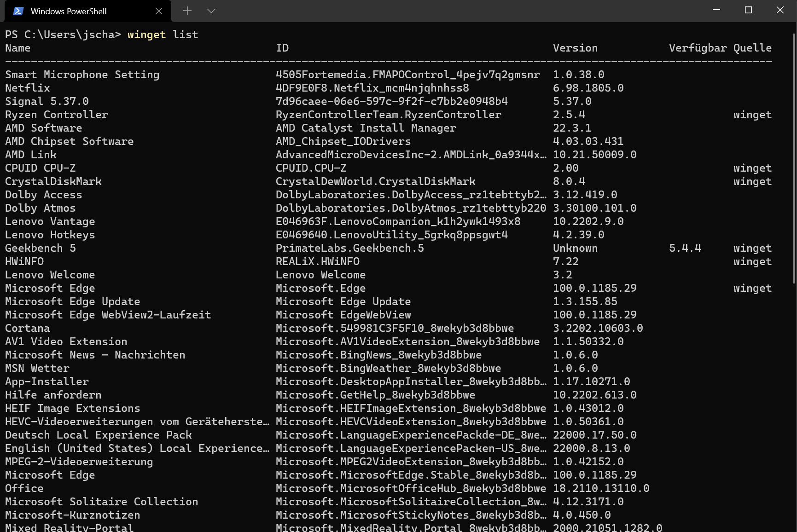797x532 pixels.
Task: Click the 'winget' command text
Action: 146,35
